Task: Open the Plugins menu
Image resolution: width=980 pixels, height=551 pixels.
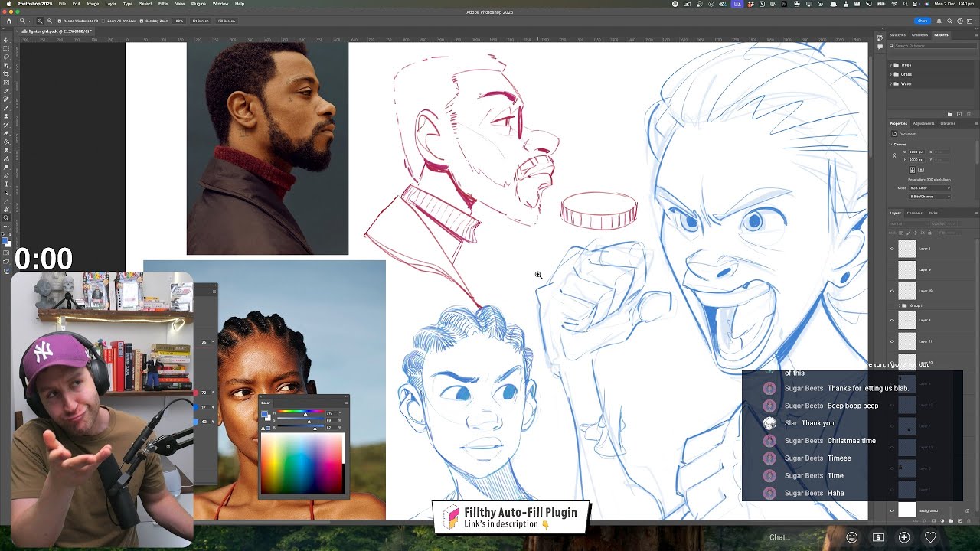Action: point(198,4)
